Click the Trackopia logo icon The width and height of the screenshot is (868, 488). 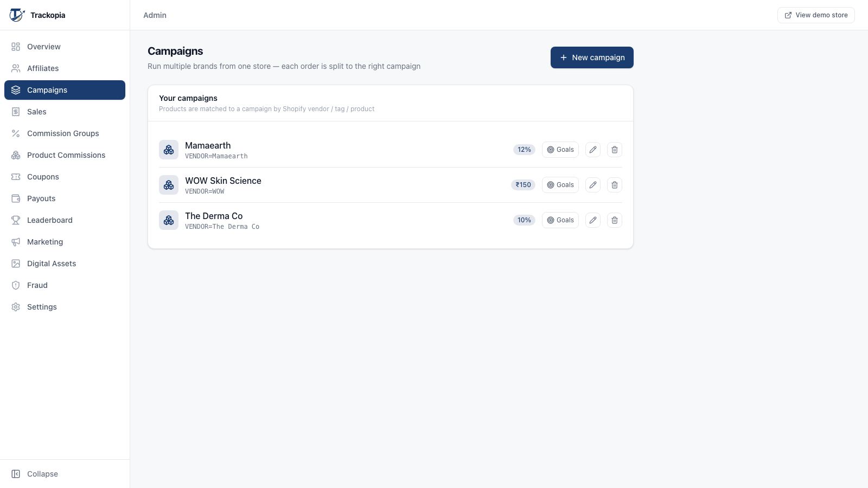click(x=17, y=15)
